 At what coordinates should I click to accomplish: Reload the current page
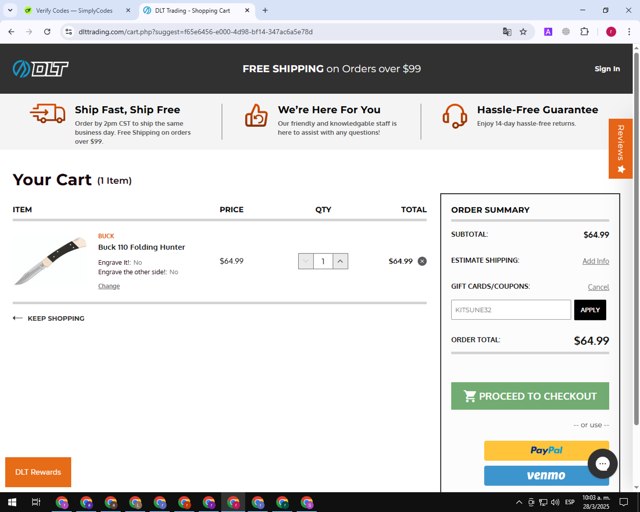coord(47,32)
